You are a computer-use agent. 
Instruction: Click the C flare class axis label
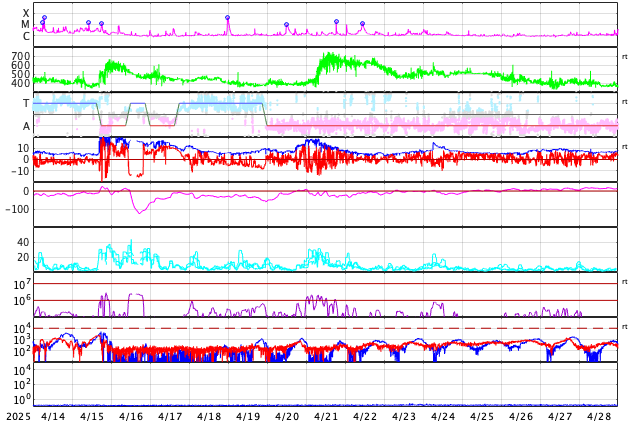26,36
